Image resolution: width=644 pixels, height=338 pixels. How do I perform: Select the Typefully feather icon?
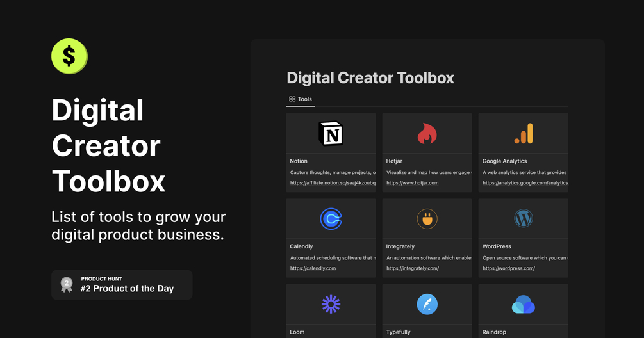[427, 304]
